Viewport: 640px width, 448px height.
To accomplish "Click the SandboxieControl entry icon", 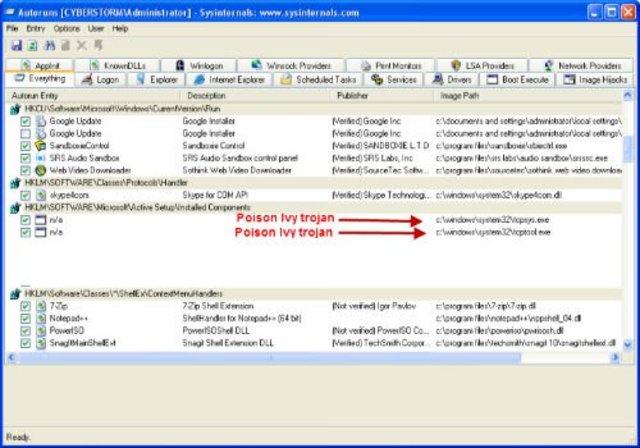I will coord(40,146).
